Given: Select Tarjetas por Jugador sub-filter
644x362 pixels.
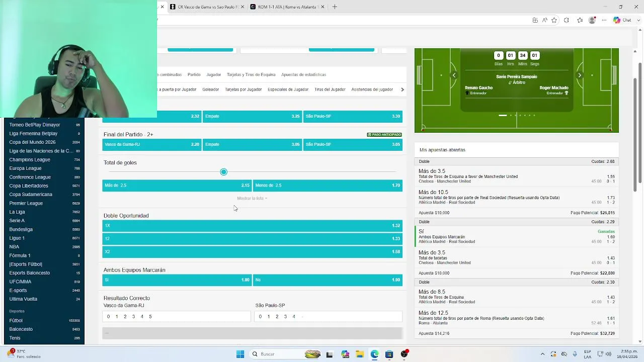Looking at the screenshot, I should 243,89.
